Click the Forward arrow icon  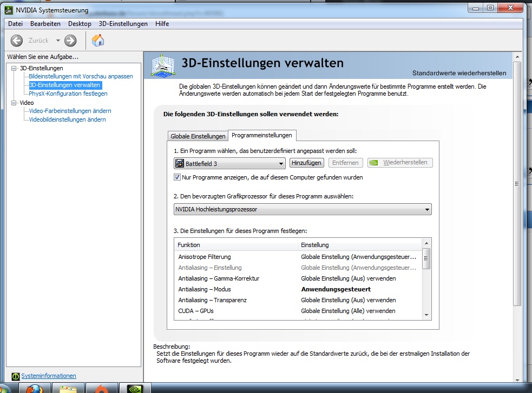coord(70,41)
